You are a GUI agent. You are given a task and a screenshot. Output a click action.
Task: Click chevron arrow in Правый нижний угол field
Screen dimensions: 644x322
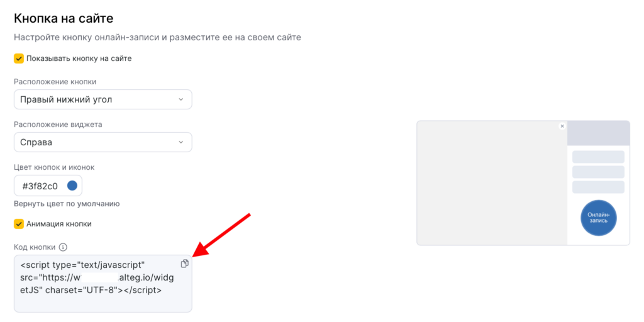181,99
